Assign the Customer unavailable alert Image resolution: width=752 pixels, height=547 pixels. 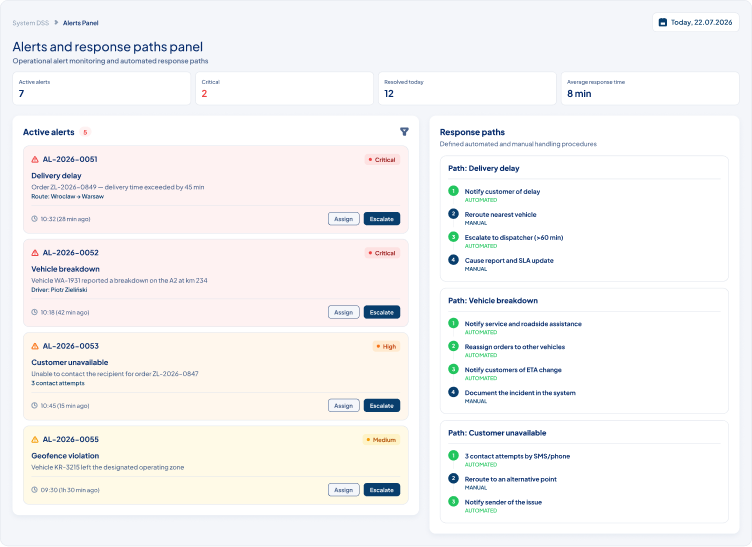pyautogui.click(x=343, y=406)
